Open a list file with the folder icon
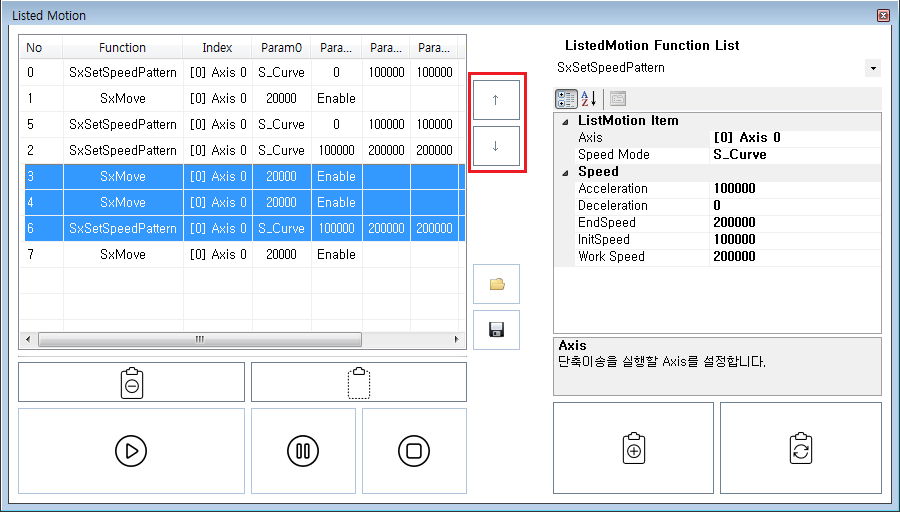 click(496, 284)
